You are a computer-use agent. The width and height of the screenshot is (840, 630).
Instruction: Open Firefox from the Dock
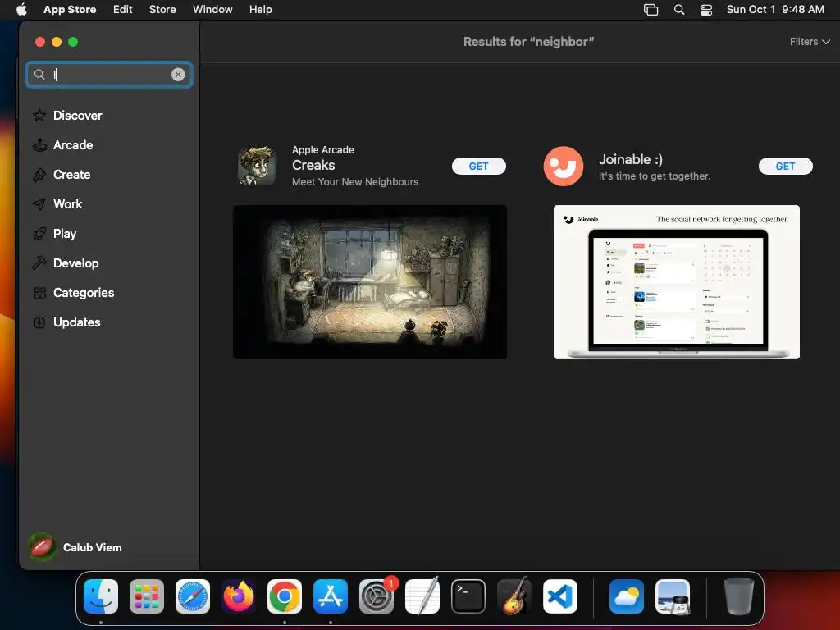pyautogui.click(x=239, y=596)
